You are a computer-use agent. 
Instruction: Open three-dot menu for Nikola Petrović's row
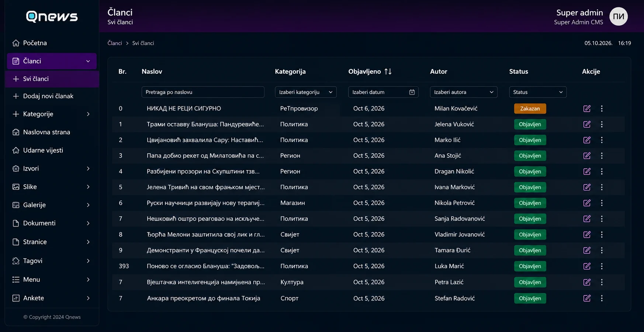(602, 203)
